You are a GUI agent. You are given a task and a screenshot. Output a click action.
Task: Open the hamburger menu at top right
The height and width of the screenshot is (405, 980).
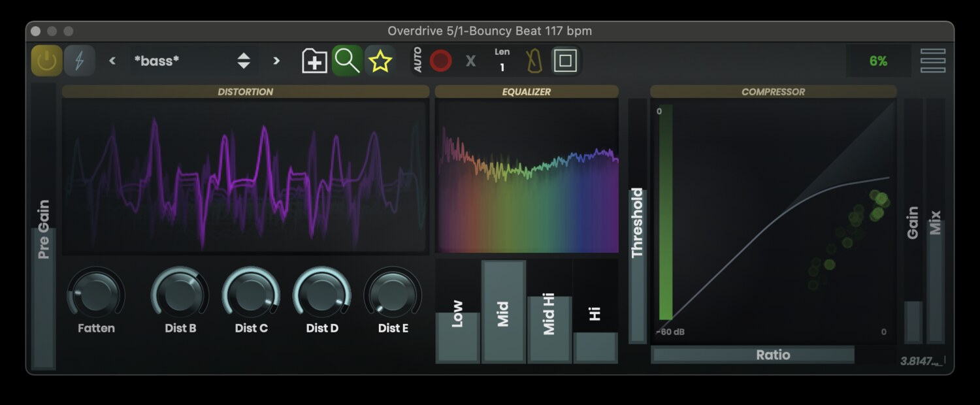coord(932,60)
